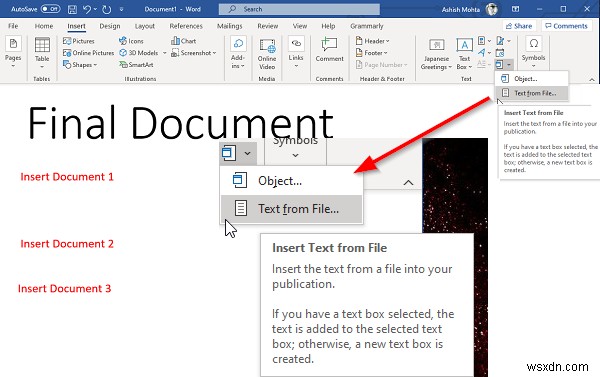Image resolution: width=600 pixels, height=377 pixels.
Task: Switch to the Grammarly tab
Action: click(x=367, y=26)
